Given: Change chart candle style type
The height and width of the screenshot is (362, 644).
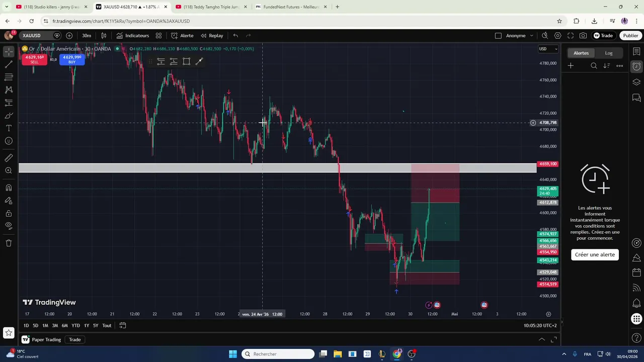Looking at the screenshot, I should [104, 36].
